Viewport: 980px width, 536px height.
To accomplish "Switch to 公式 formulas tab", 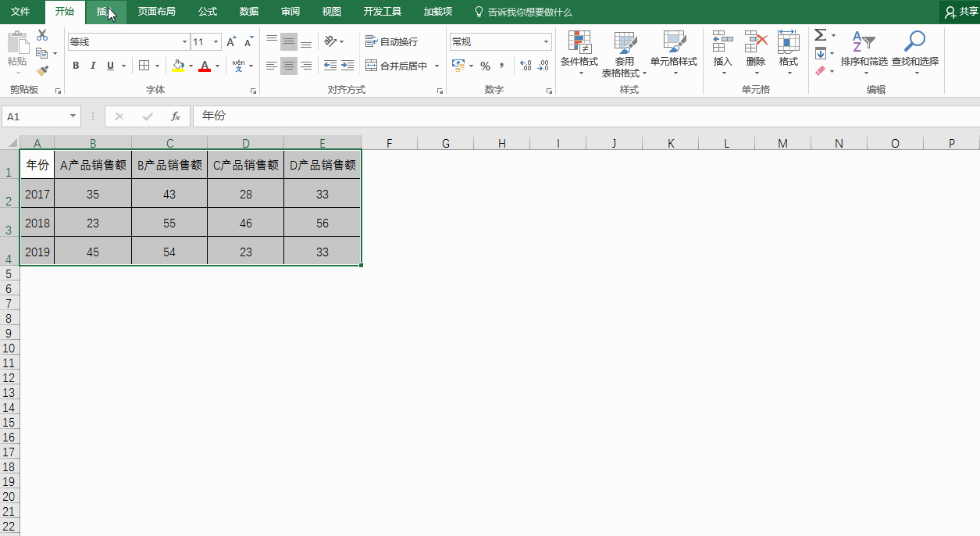I will (208, 12).
